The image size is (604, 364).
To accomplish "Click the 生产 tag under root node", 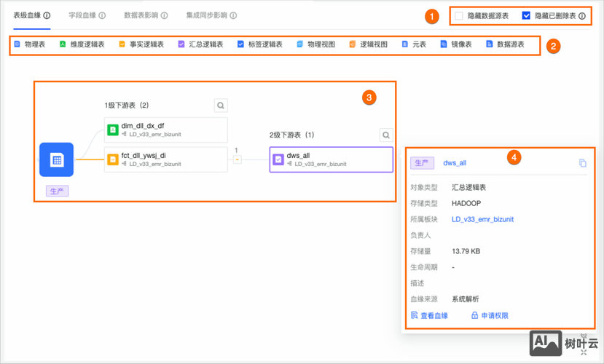I will pyautogui.click(x=57, y=191).
